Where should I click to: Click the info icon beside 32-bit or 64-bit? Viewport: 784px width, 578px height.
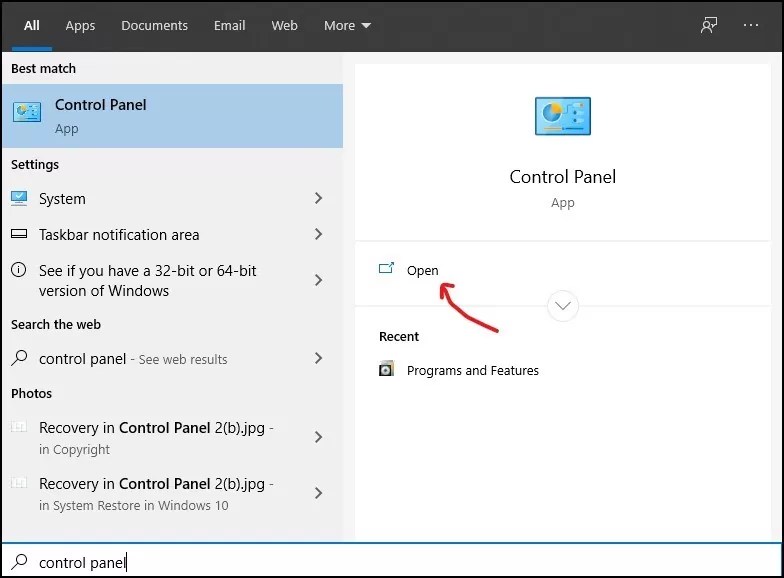tap(18, 270)
